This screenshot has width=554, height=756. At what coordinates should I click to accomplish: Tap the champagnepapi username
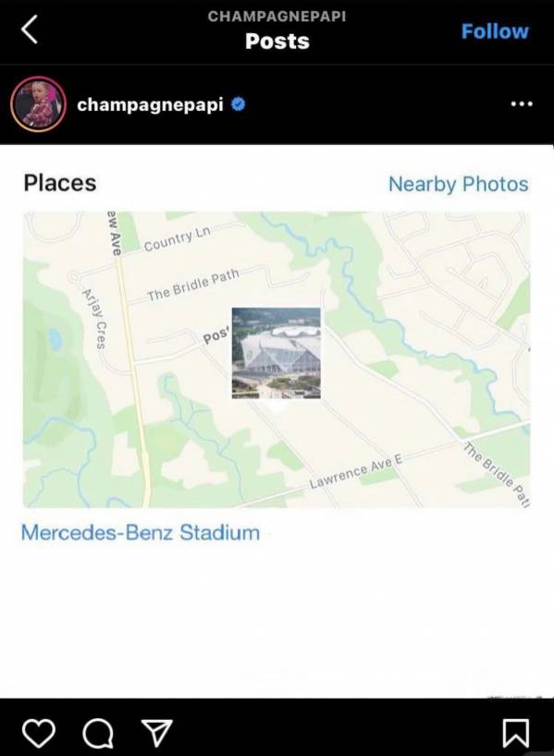tap(150, 104)
